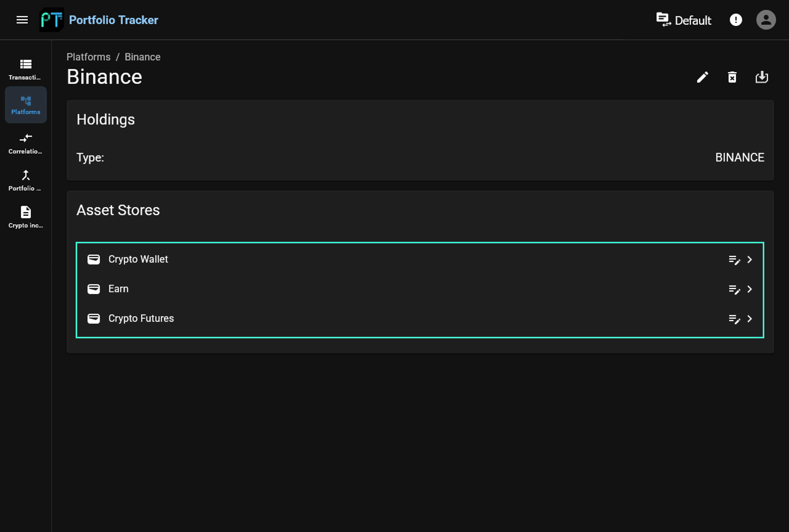Open the alert notifications icon
This screenshot has width=789, height=532.
coord(735,20)
